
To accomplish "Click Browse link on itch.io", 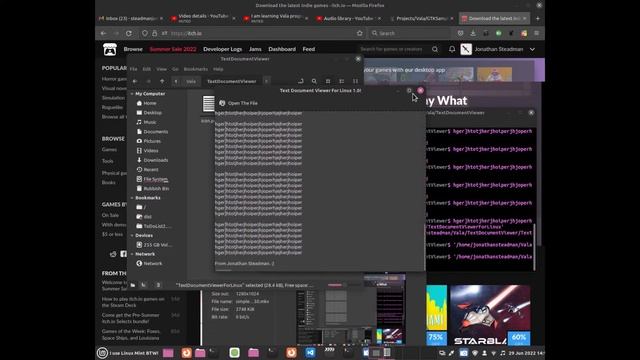I will point(133,49).
